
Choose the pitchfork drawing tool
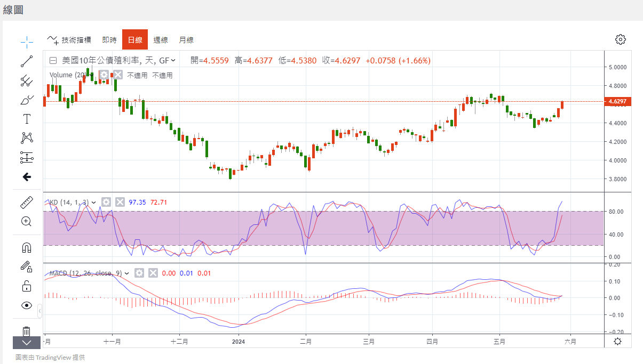[x=27, y=81]
